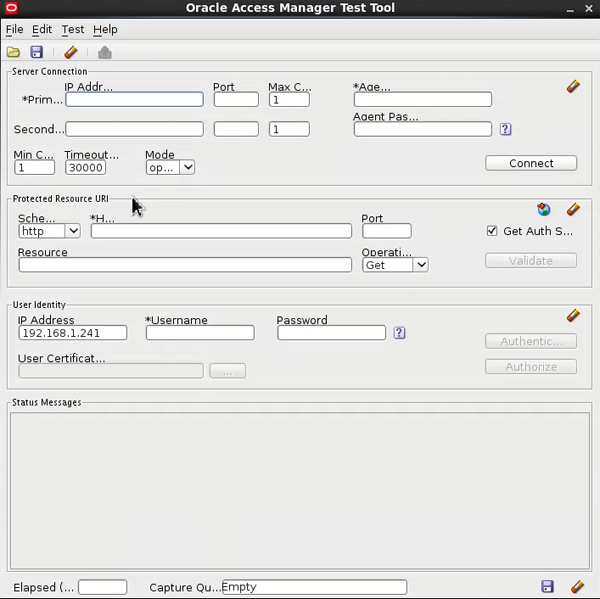
Task: Open the Test menu
Action: 73,29
